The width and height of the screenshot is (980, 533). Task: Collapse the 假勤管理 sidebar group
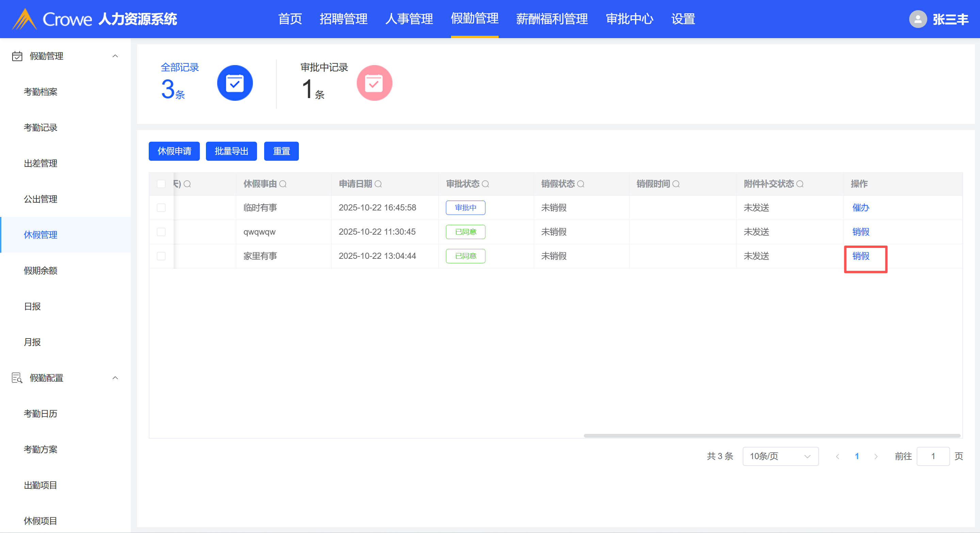(115, 56)
